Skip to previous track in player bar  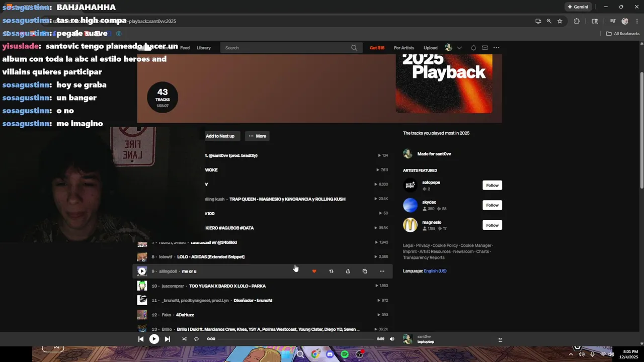[141, 339]
